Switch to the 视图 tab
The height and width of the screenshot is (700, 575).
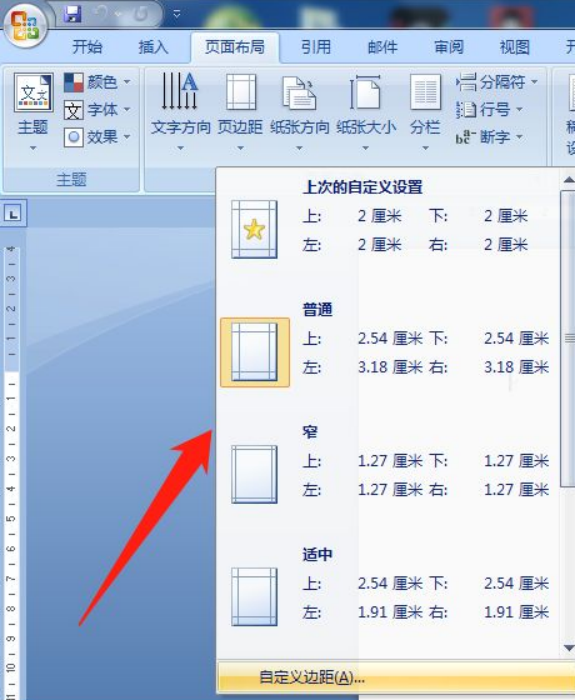pyautogui.click(x=515, y=47)
